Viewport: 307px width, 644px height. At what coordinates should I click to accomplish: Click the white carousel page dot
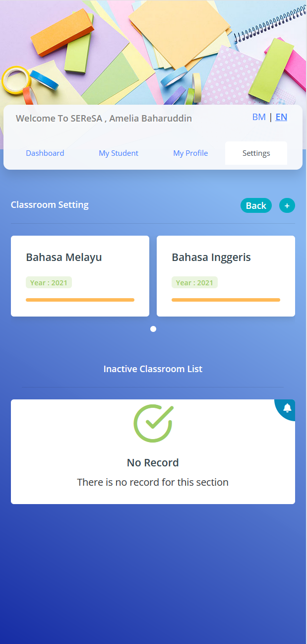coord(153,329)
